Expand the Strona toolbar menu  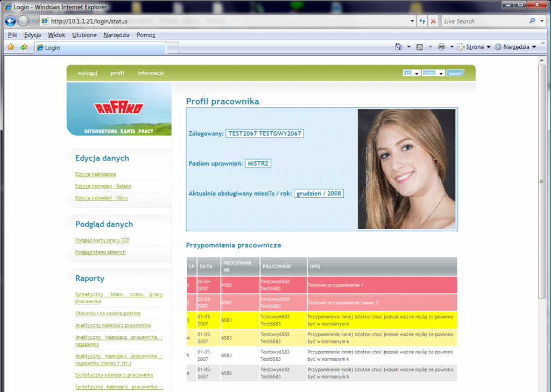pos(474,47)
